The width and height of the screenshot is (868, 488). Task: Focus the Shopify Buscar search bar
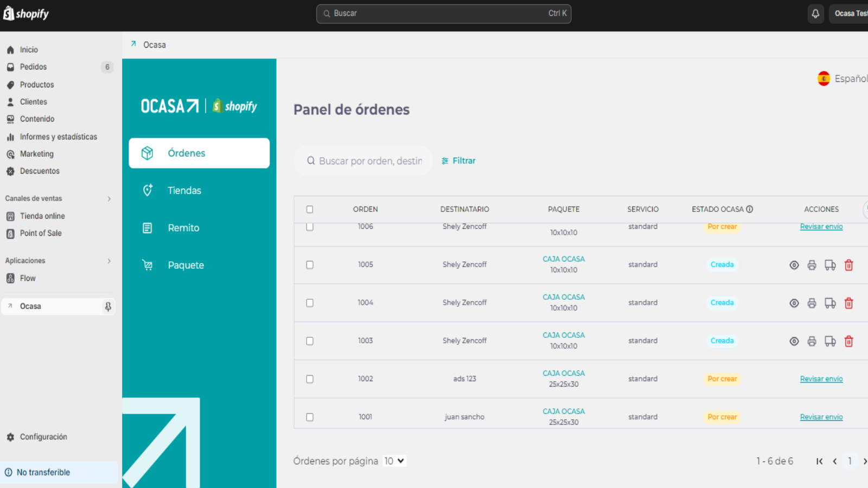pyautogui.click(x=444, y=14)
